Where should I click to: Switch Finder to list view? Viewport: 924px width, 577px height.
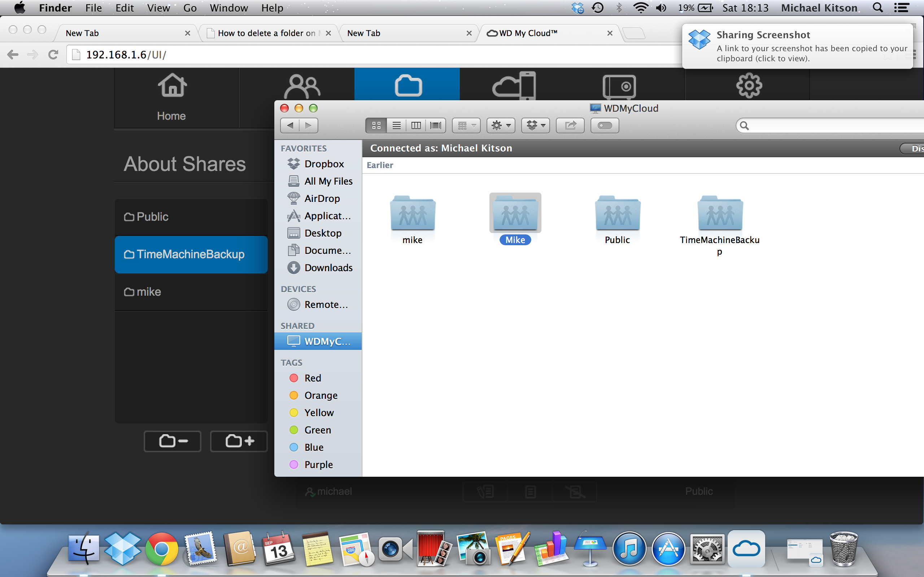coord(396,125)
